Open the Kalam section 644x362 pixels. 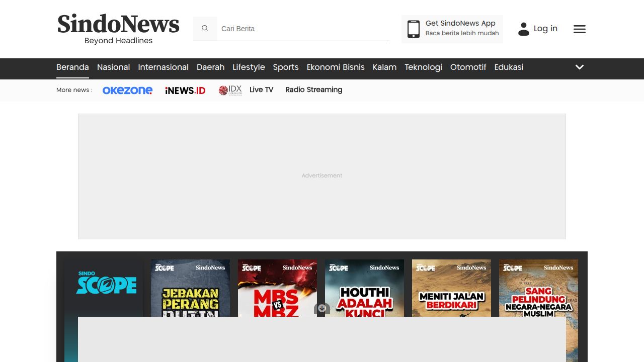tap(384, 67)
